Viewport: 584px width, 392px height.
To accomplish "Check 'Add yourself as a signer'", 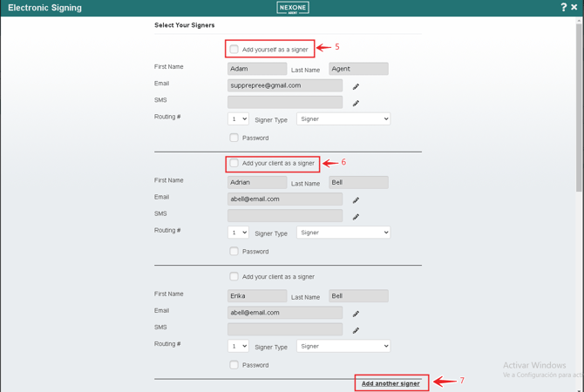I will pyautogui.click(x=234, y=50).
